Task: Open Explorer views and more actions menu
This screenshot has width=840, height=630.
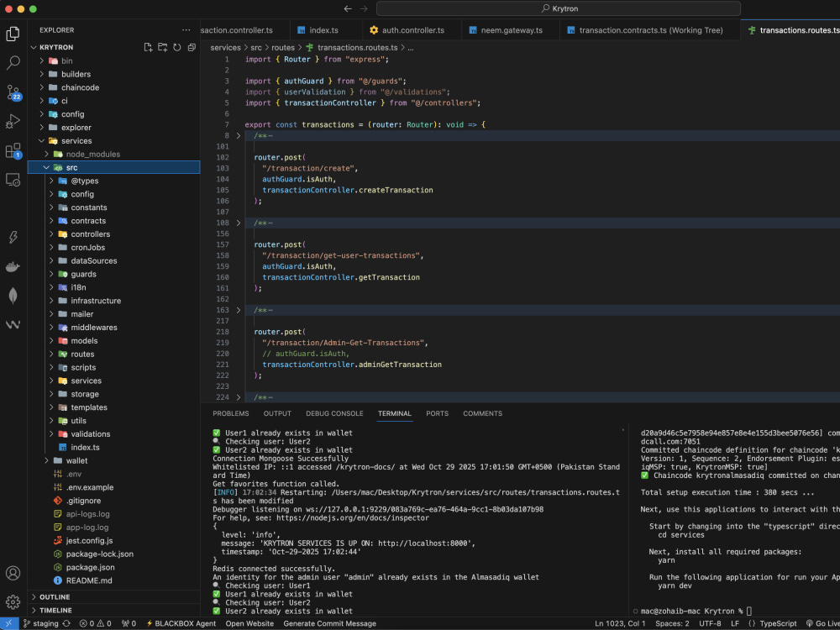Action: pos(186,30)
